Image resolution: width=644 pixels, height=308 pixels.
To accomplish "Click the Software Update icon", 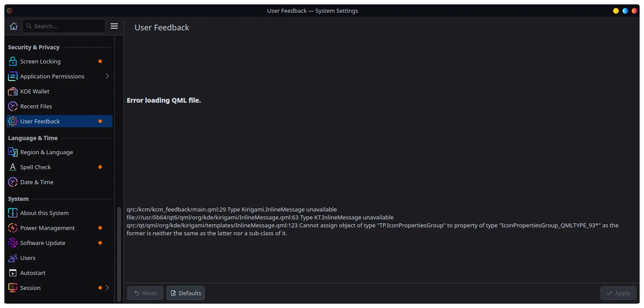I will (x=13, y=243).
